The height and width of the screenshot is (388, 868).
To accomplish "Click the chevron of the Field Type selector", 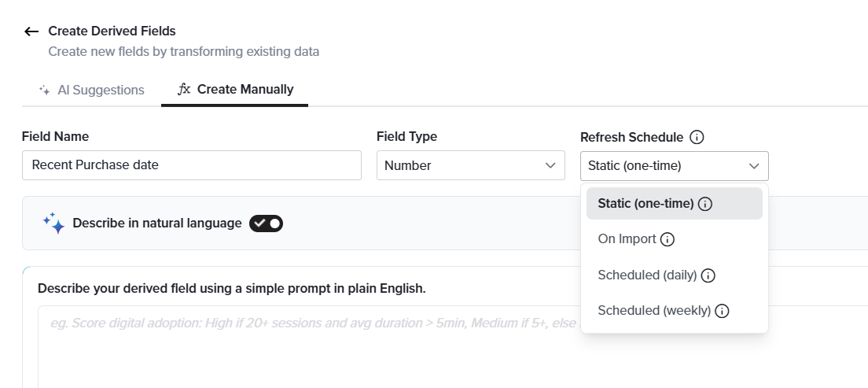I will coord(550,166).
